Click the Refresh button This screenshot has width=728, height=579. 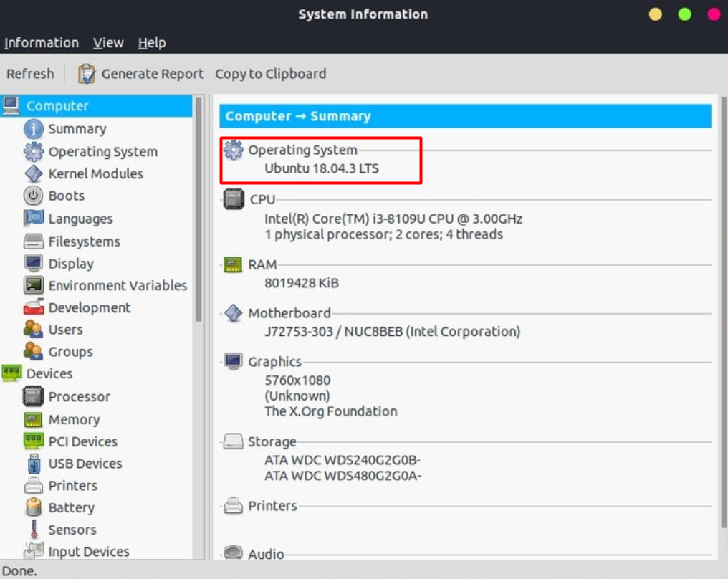pos(30,74)
